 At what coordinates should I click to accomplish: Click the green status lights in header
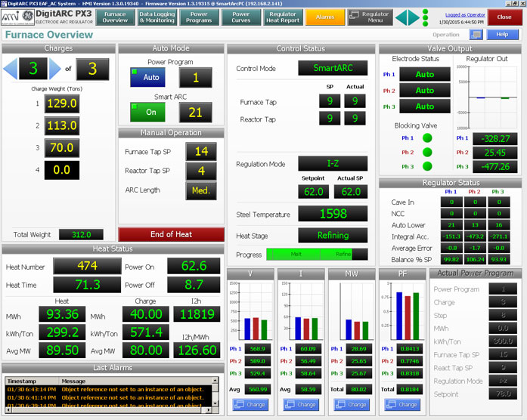(425, 17)
